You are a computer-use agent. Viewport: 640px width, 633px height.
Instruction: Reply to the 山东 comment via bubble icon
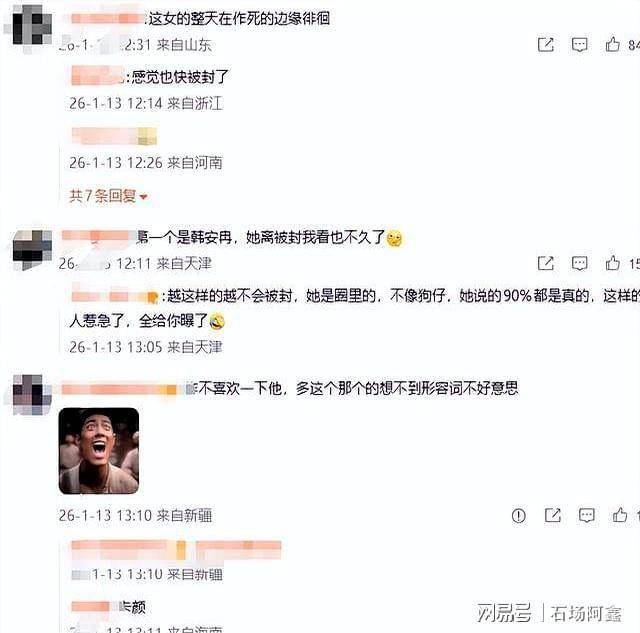[x=580, y=44]
